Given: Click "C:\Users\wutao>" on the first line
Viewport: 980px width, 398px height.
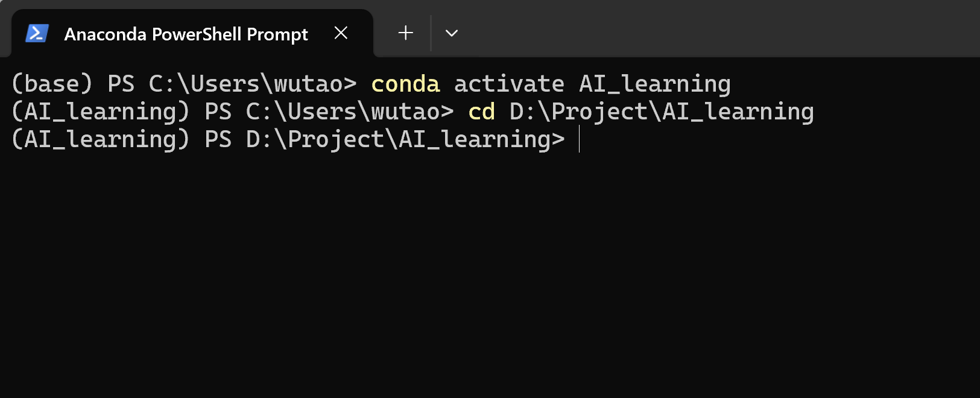Looking at the screenshot, I should [253, 84].
